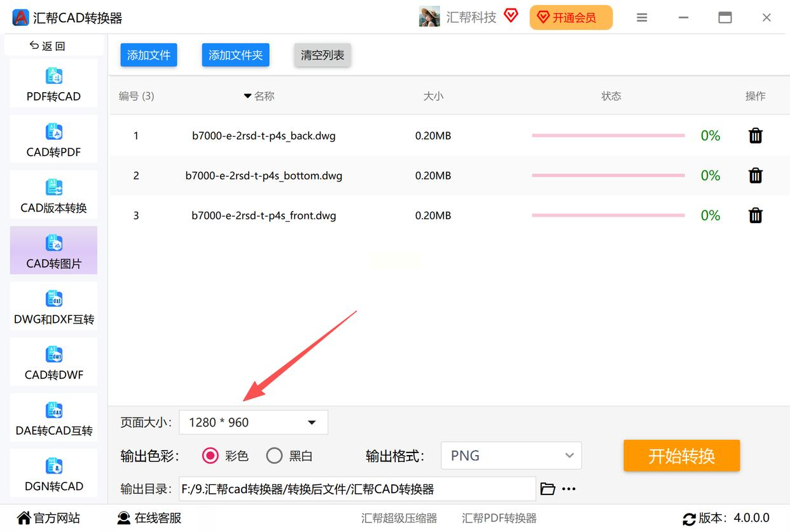
Task: Delete b7000-e-2rsd-t-p4s_back.dwg with trash icon
Action: click(x=755, y=135)
